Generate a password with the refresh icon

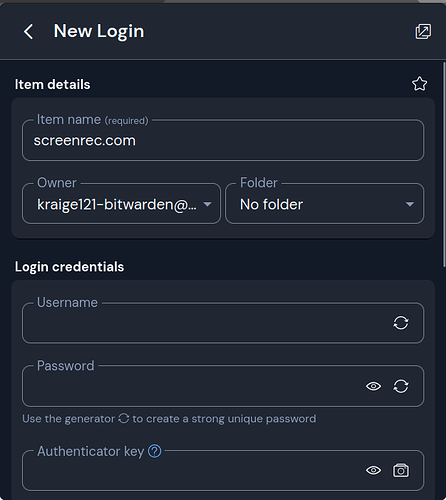(401, 386)
